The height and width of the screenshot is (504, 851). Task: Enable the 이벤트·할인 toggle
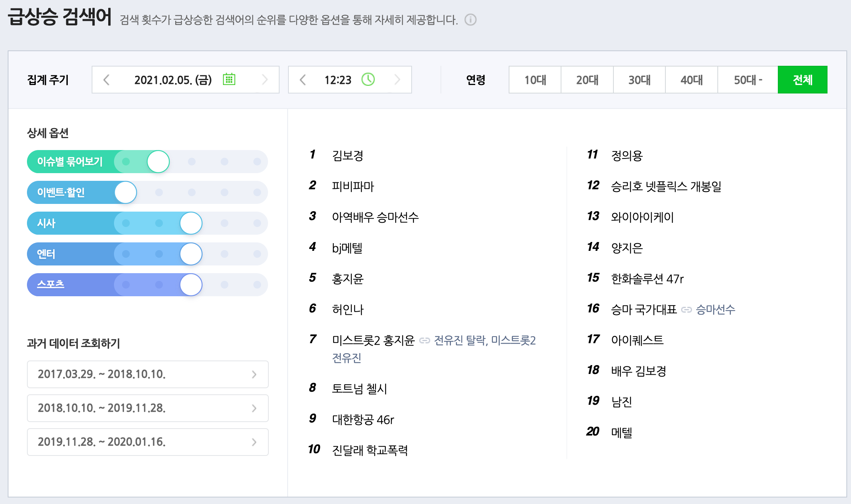click(x=125, y=192)
